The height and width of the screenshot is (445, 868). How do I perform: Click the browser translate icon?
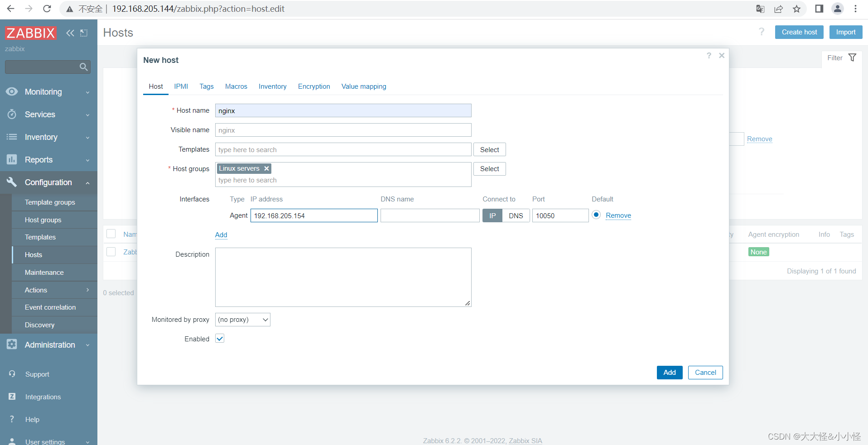(x=761, y=9)
